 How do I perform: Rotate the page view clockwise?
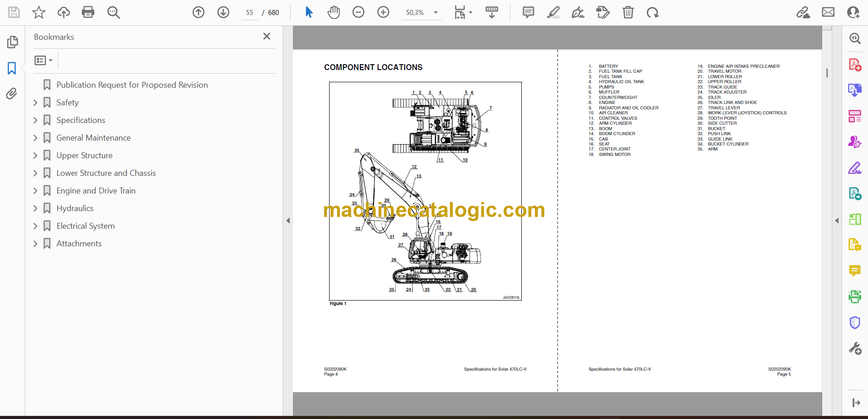[x=652, y=12]
